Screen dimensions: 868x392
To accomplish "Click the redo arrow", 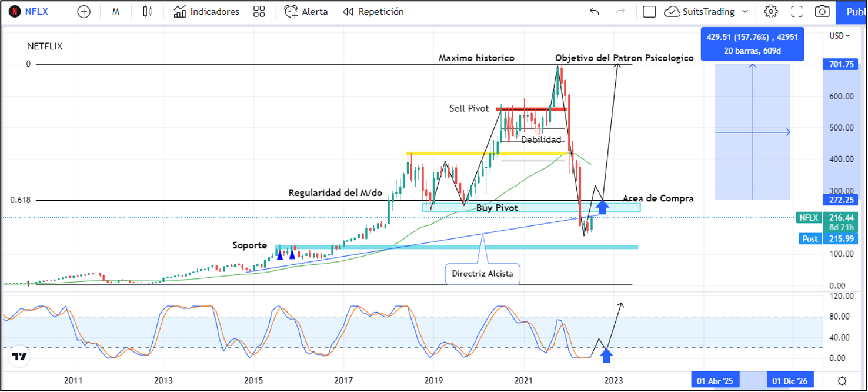I will (x=620, y=12).
